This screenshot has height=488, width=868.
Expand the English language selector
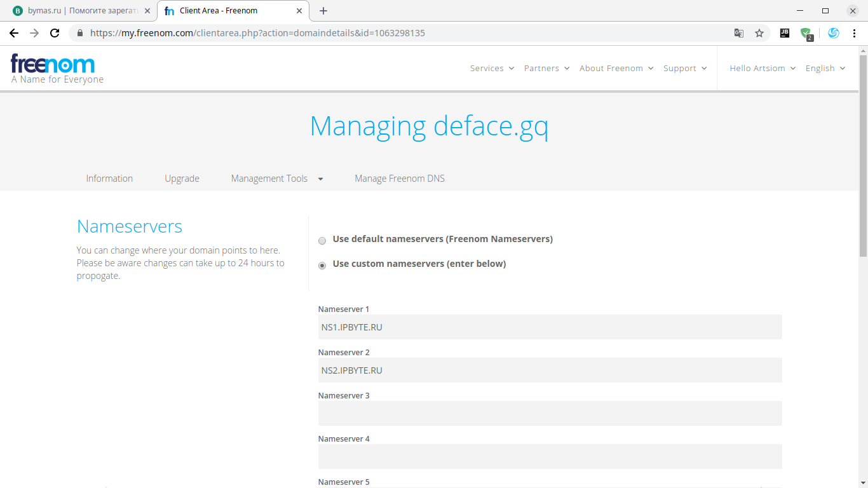pos(825,69)
